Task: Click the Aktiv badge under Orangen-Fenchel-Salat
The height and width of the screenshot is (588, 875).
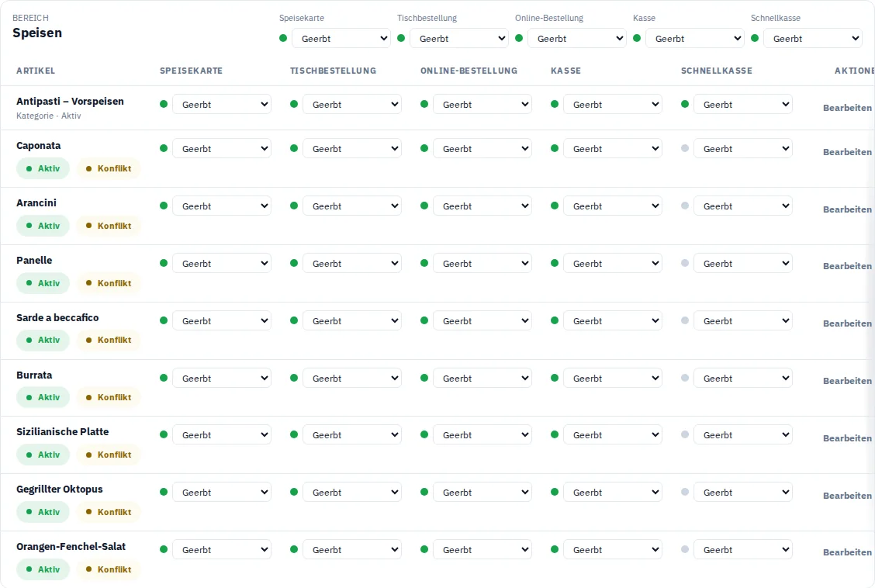Action: [43, 569]
